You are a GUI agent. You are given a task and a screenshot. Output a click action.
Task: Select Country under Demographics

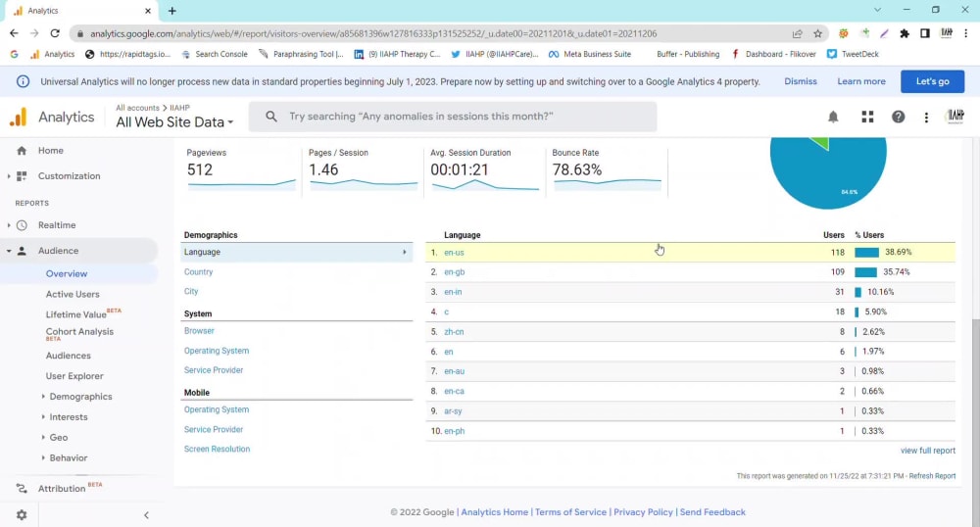click(x=198, y=272)
